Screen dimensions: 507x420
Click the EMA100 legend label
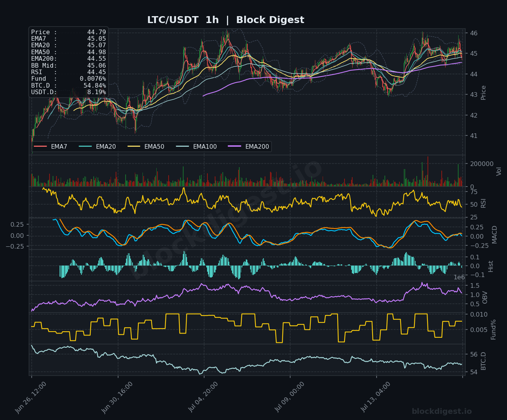205,146
